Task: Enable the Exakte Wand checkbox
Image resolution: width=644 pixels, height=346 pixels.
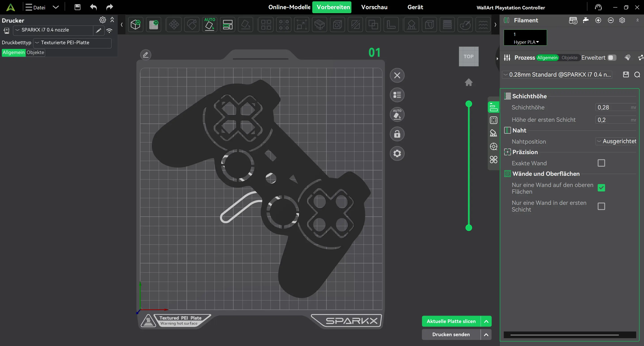Action: (x=601, y=163)
